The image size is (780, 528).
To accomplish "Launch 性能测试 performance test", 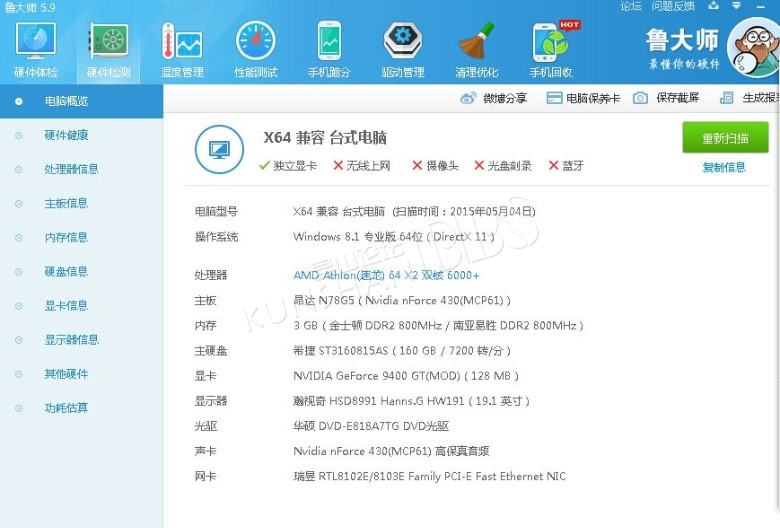I will point(256,50).
